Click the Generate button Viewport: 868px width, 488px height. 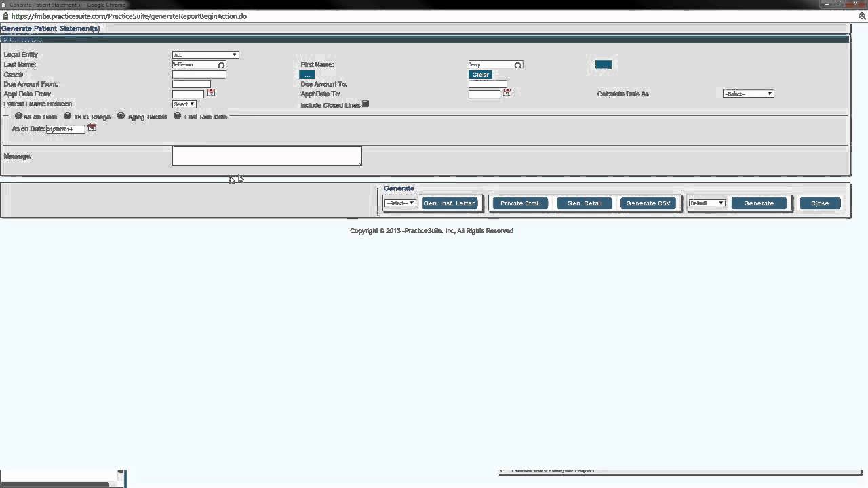click(x=759, y=203)
